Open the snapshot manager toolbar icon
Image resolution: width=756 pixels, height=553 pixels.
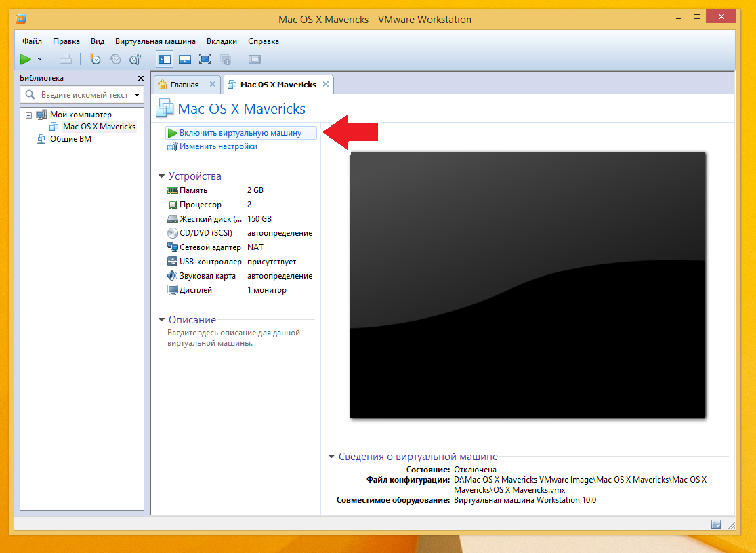pyautogui.click(x=135, y=60)
